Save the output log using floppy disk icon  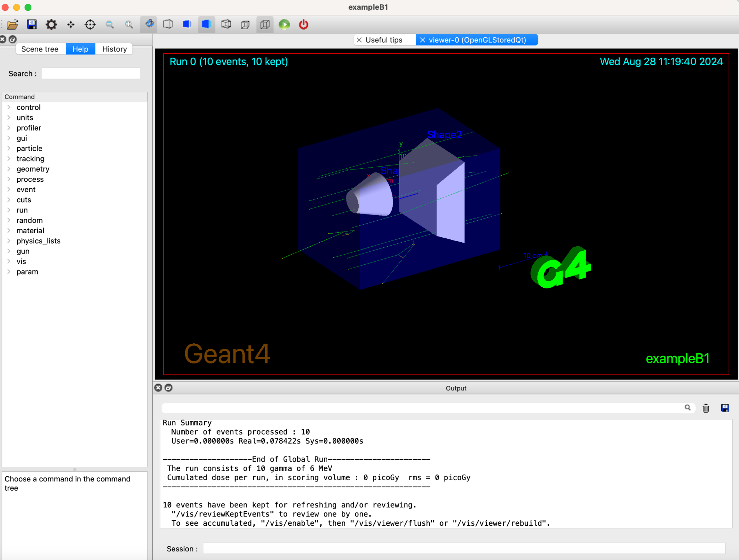click(x=725, y=408)
